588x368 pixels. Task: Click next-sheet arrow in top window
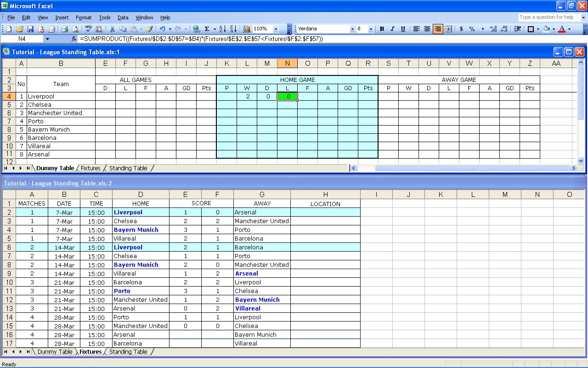21,168
